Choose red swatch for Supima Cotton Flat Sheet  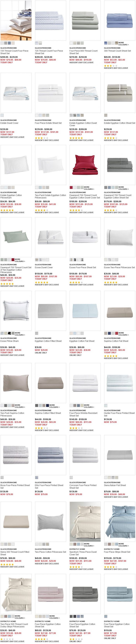click(x=117, y=333)
